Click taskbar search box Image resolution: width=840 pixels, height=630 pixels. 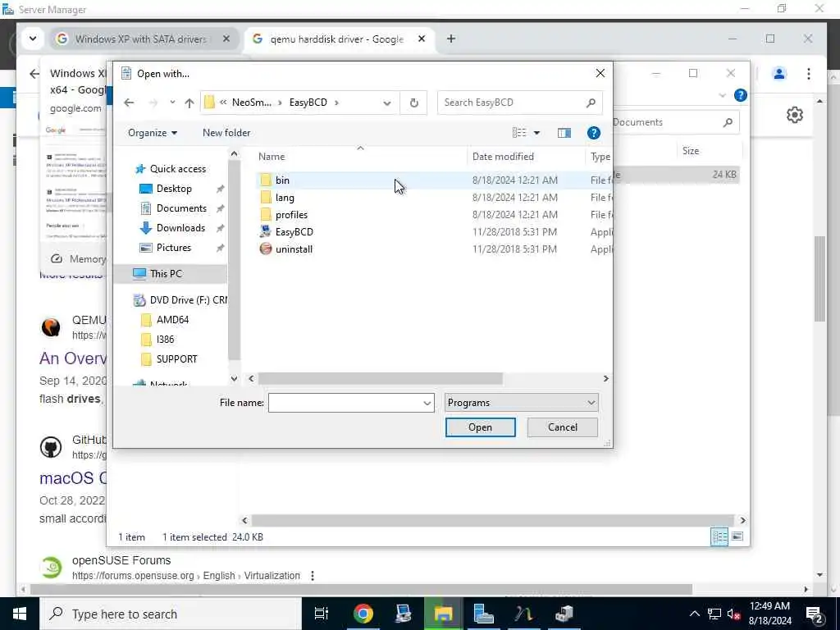(171, 614)
